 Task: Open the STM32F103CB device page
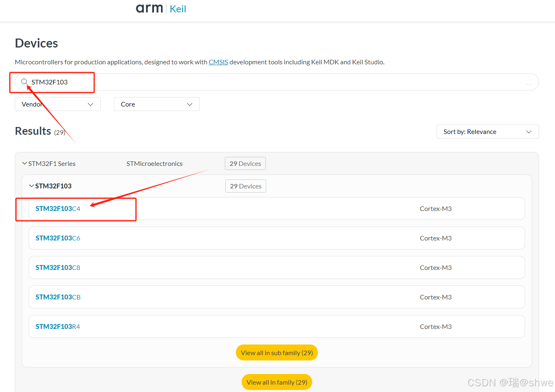(58, 297)
